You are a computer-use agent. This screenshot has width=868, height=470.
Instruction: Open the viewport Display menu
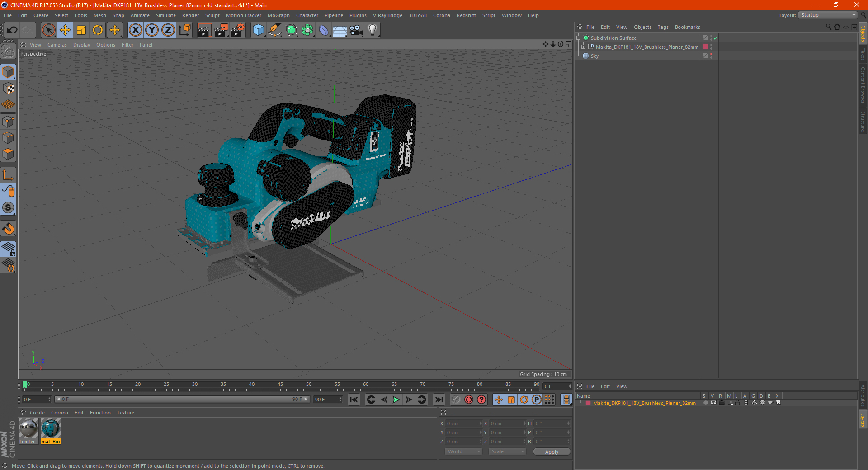click(81, 45)
